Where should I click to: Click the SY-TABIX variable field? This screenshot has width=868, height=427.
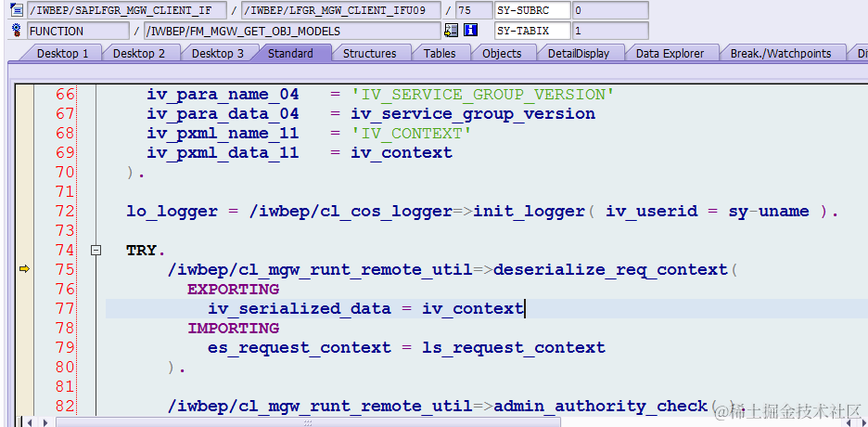click(532, 31)
